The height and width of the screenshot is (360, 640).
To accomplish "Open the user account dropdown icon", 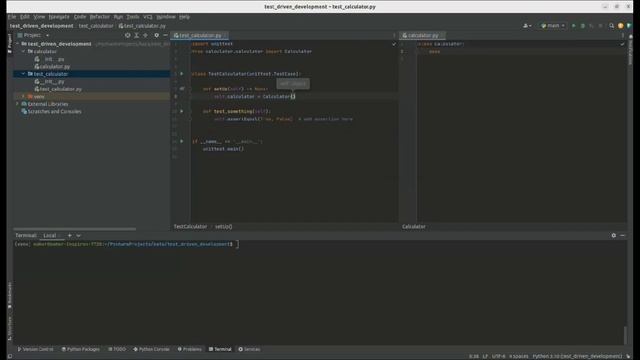I will (x=527, y=26).
